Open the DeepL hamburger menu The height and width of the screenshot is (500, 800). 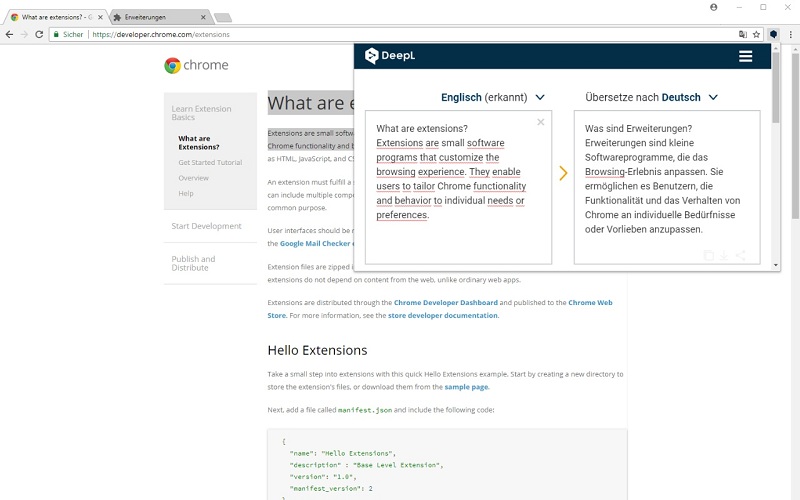point(745,56)
